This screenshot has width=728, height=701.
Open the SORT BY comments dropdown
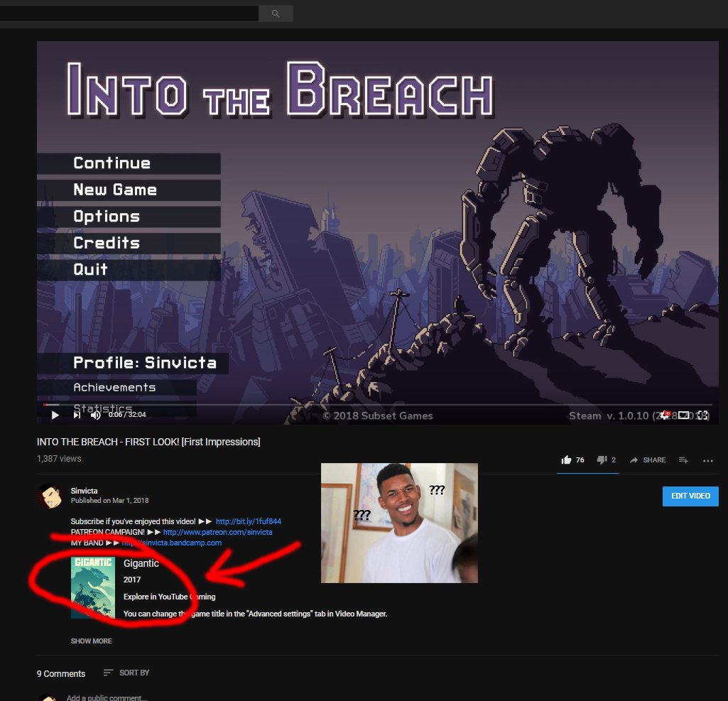coord(126,673)
